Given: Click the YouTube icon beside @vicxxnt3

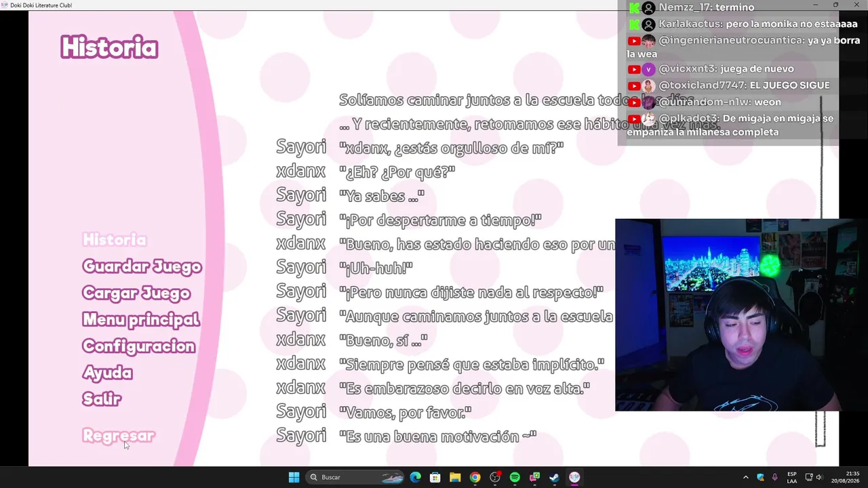Looking at the screenshot, I should (634, 69).
